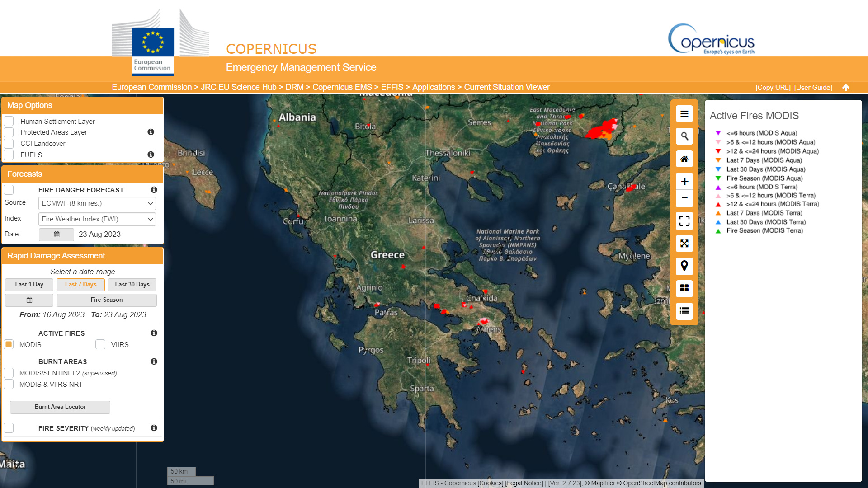Open Copernicus EMS breadcrumb link
The image size is (868, 488).
(x=342, y=87)
